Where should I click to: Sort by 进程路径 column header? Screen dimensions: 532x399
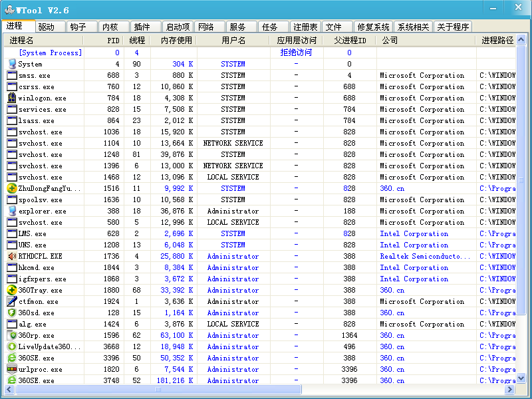pos(496,41)
